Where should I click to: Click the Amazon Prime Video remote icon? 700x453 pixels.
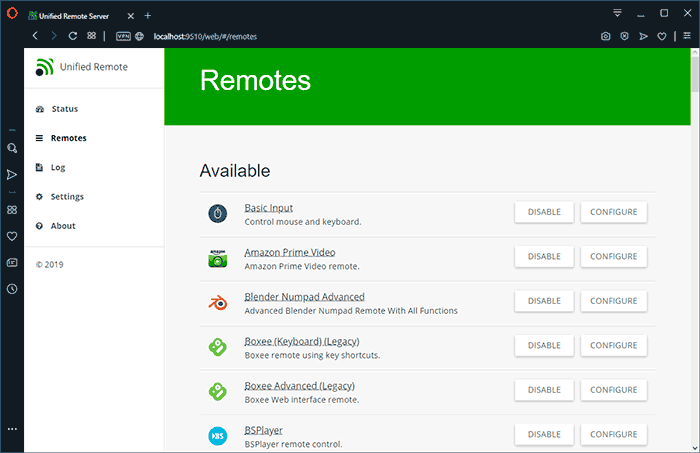click(218, 257)
